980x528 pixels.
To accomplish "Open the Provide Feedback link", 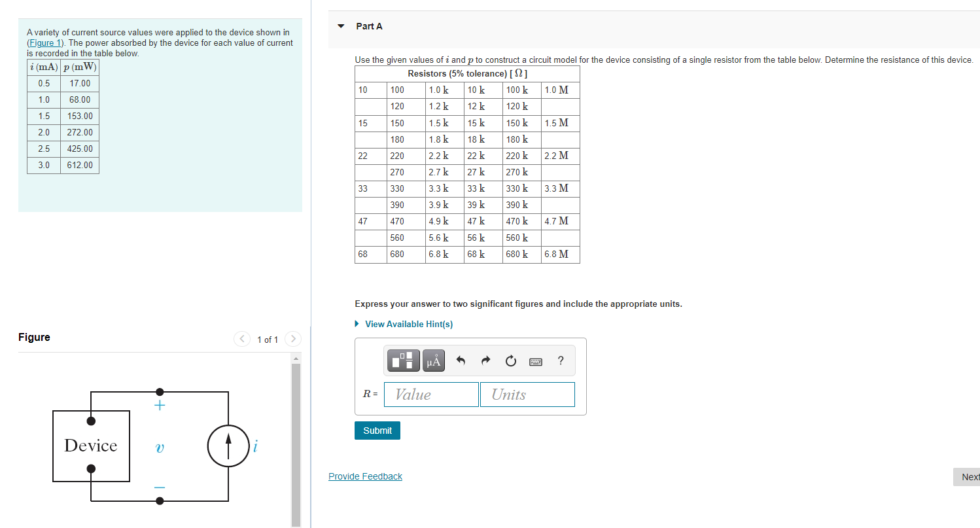I will 365,476.
